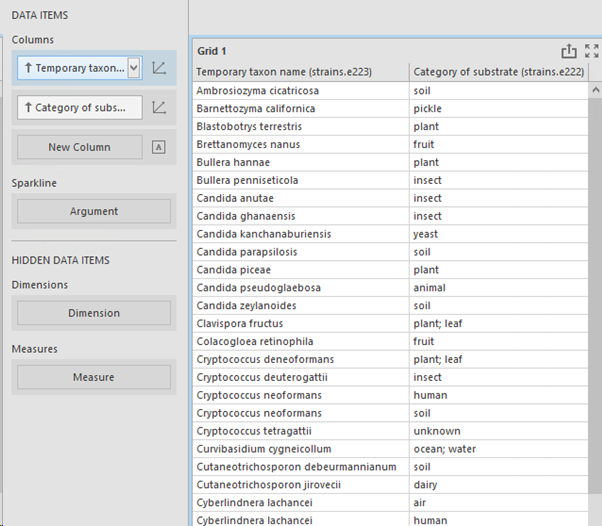Click the options icon beside Category of substrate column
The height and width of the screenshot is (526, 602).
[159, 108]
